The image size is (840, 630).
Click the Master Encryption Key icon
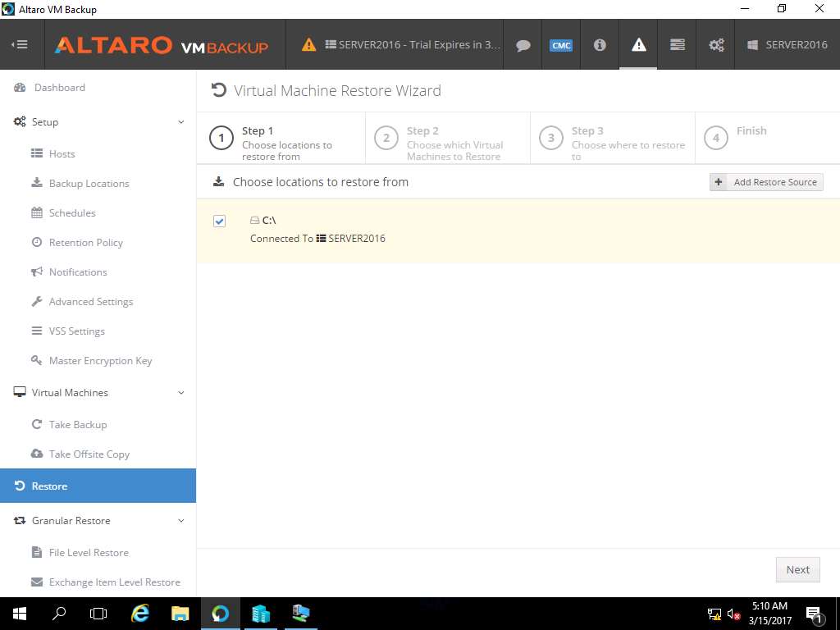[36, 360]
